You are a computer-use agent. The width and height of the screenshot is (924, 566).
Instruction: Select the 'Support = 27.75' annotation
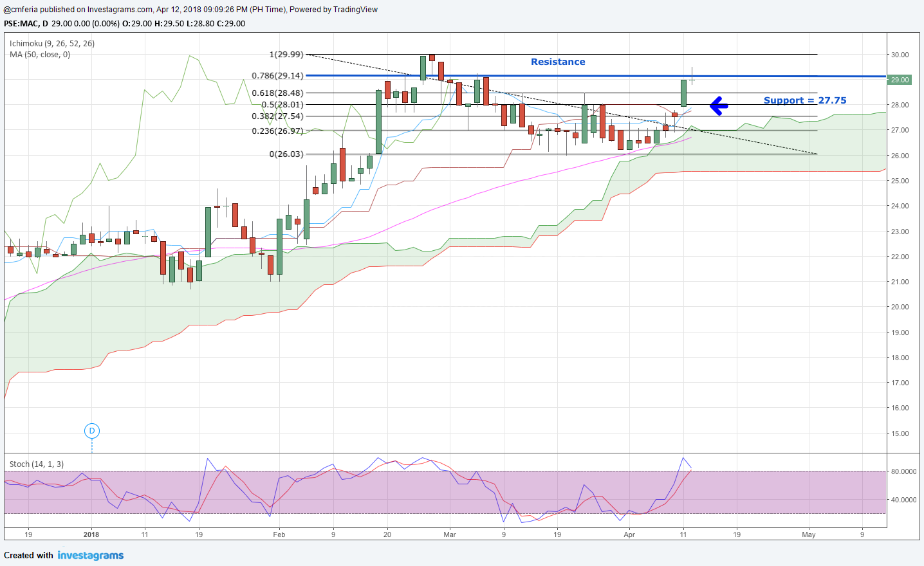point(805,100)
